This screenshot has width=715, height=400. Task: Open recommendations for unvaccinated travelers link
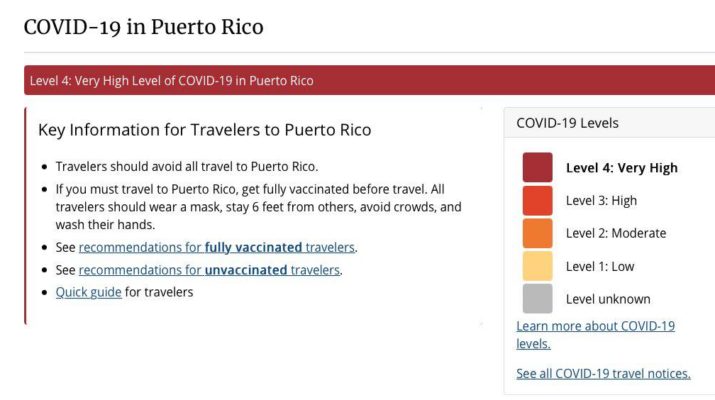[210, 270]
